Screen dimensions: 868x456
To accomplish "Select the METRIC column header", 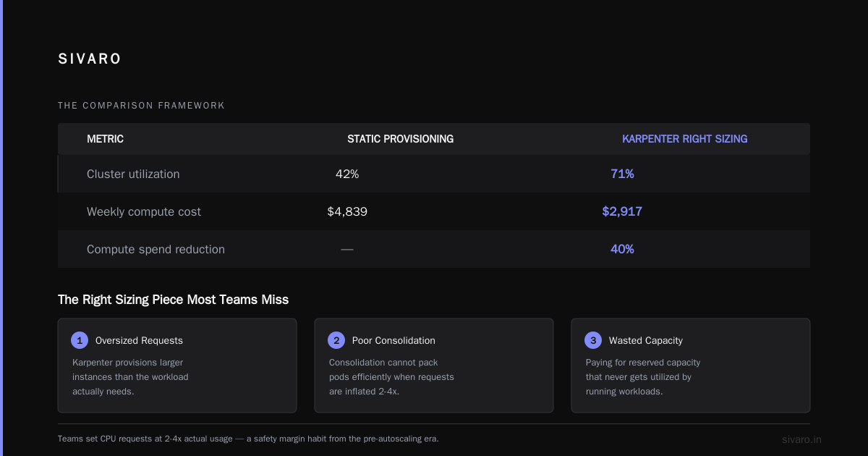I will point(105,139).
